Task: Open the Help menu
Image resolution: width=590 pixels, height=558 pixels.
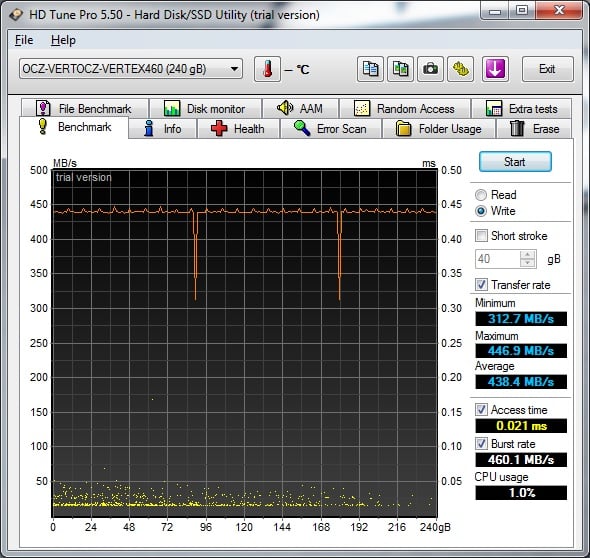Action: tap(63, 40)
